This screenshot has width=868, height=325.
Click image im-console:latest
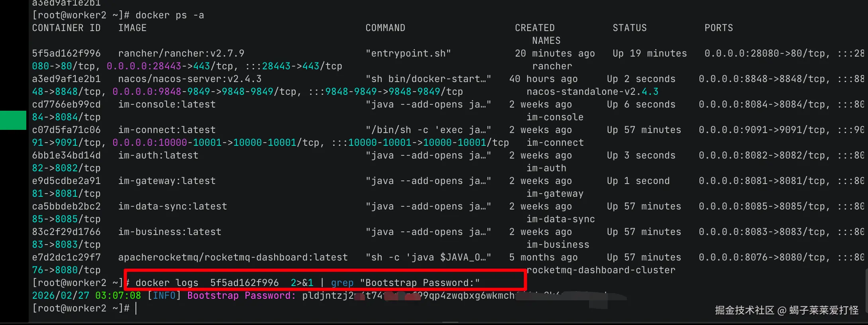coord(167,104)
